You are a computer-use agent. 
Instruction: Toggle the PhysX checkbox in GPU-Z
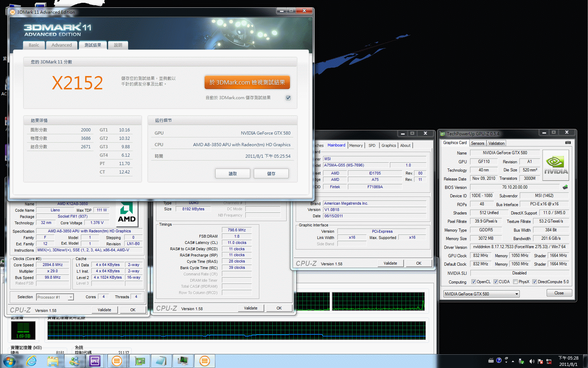tap(515, 282)
